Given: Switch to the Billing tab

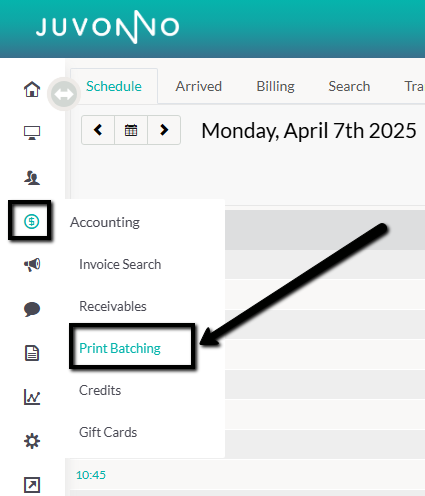Looking at the screenshot, I should click(275, 86).
